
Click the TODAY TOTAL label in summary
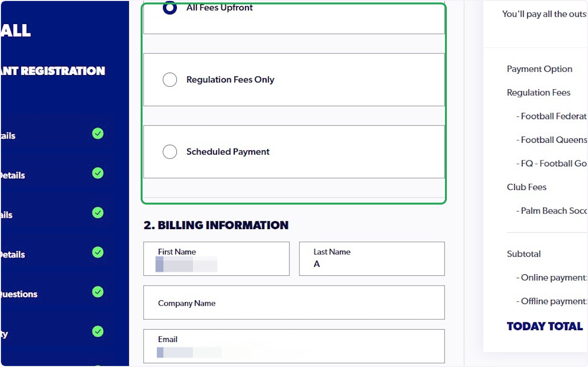tap(544, 326)
